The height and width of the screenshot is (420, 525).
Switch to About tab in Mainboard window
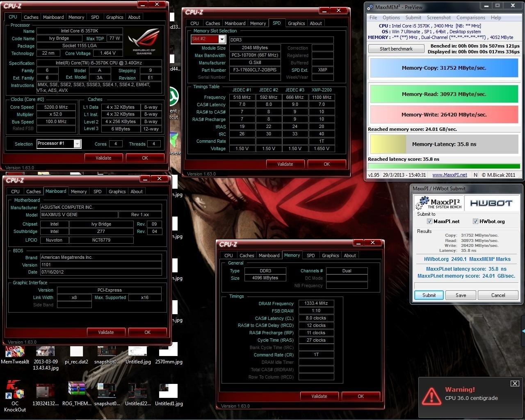[137, 192]
